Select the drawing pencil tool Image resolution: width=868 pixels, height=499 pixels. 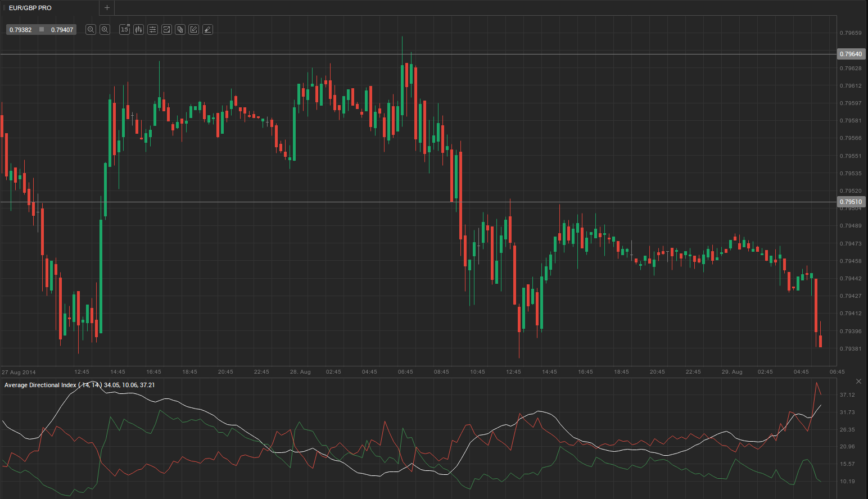pos(207,29)
